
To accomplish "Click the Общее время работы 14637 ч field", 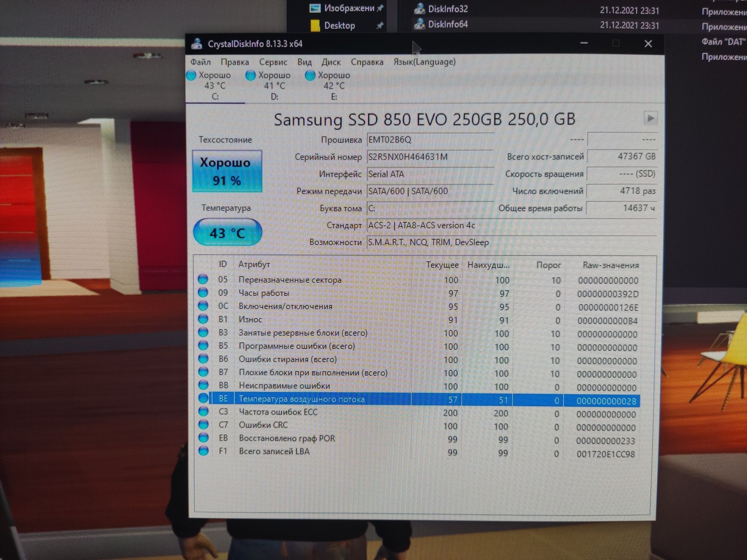I will click(622, 208).
